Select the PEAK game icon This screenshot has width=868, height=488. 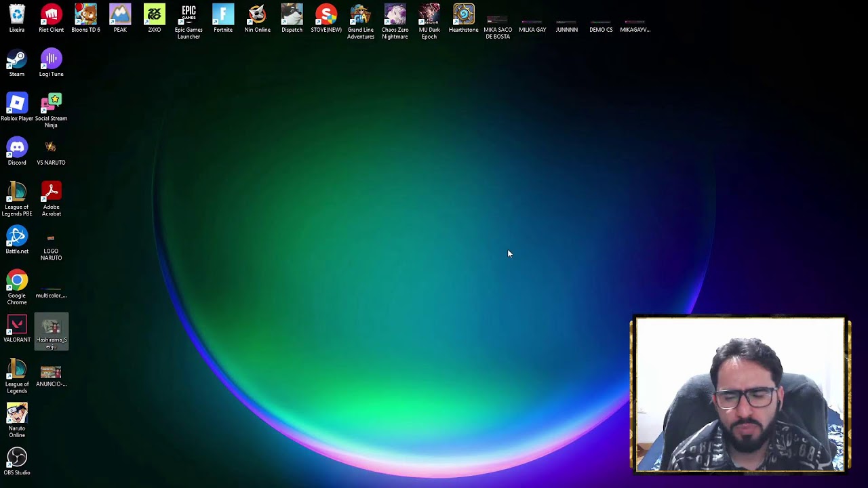pos(120,18)
